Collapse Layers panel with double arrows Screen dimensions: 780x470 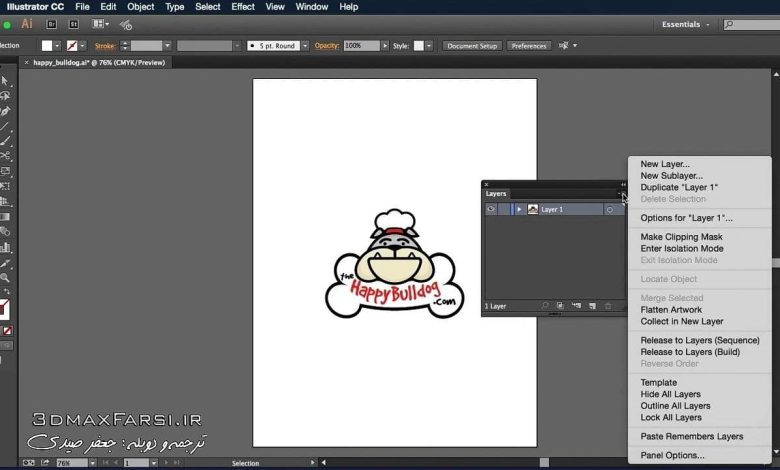[x=623, y=185]
